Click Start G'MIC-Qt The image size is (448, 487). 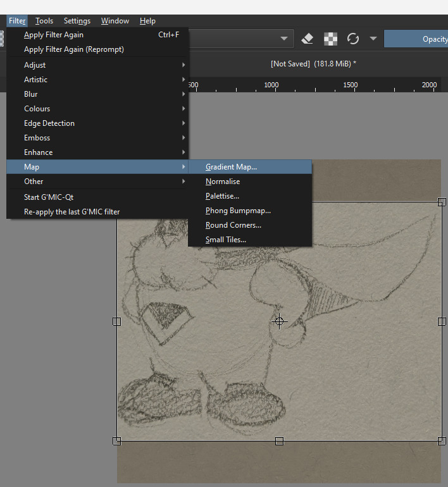pyautogui.click(x=49, y=197)
